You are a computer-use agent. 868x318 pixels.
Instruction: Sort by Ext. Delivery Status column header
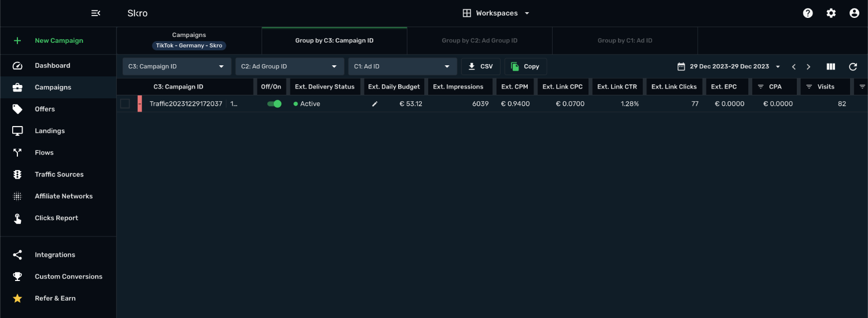(x=325, y=87)
